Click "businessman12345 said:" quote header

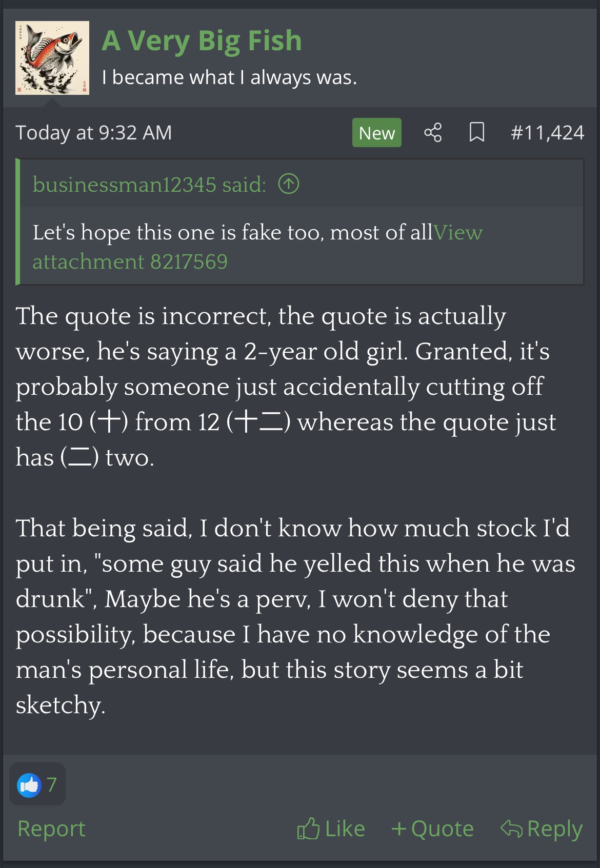click(x=149, y=185)
